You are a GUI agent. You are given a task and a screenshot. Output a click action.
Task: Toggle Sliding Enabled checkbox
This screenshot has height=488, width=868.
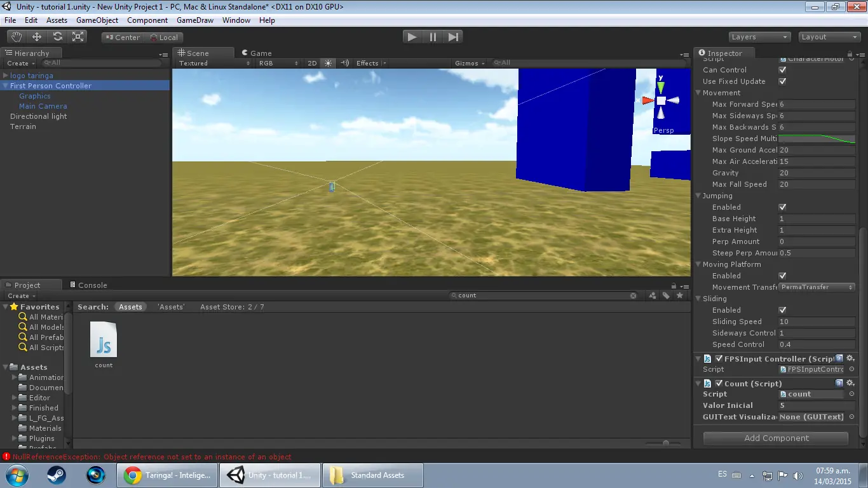[782, 310]
